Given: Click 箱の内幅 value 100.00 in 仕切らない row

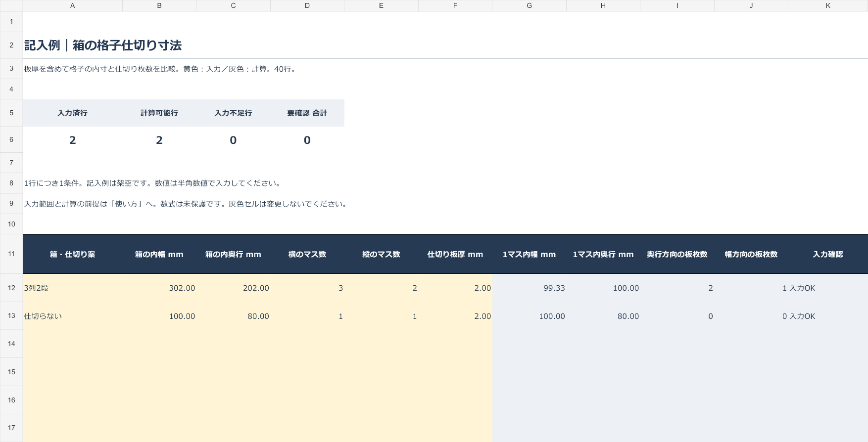Looking at the screenshot, I should coord(182,316).
